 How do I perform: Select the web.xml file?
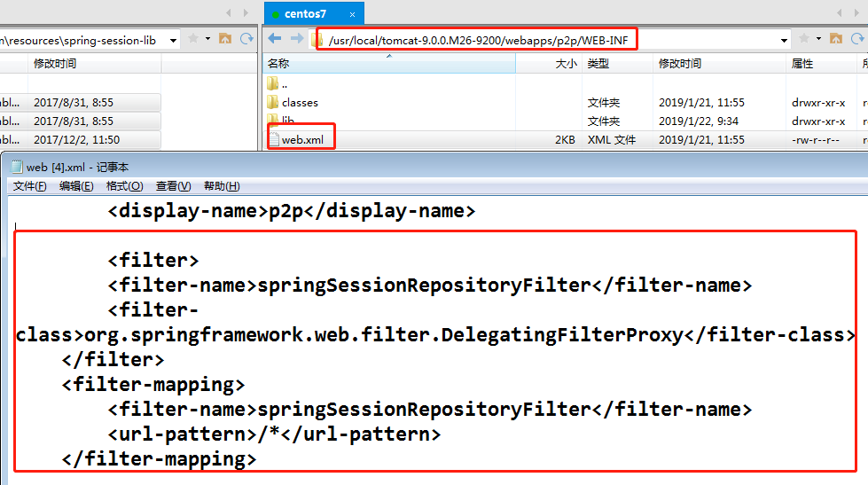(x=302, y=140)
